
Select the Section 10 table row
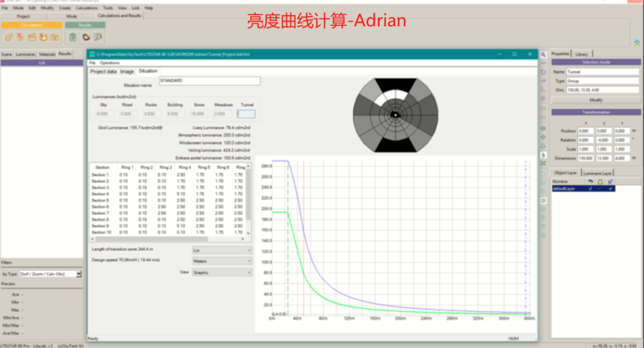pyautogui.click(x=168, y=232)
